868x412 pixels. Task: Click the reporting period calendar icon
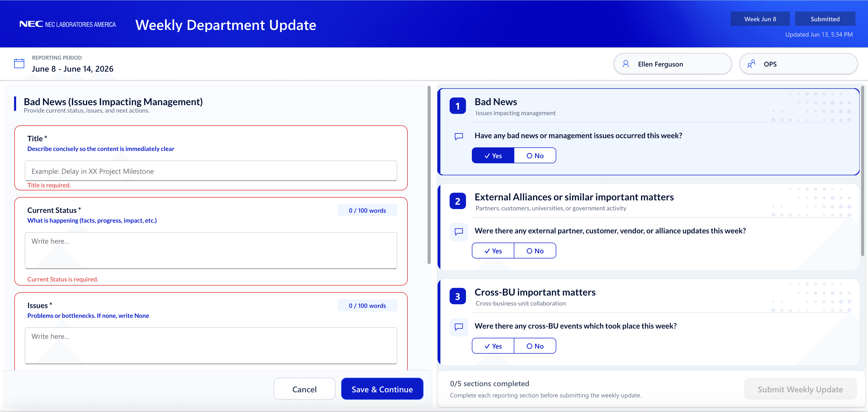point(19,63)
